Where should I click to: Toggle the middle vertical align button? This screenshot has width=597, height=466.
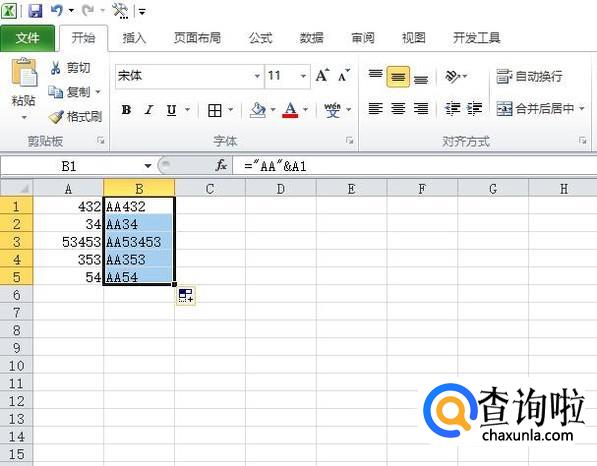point(398,77)
